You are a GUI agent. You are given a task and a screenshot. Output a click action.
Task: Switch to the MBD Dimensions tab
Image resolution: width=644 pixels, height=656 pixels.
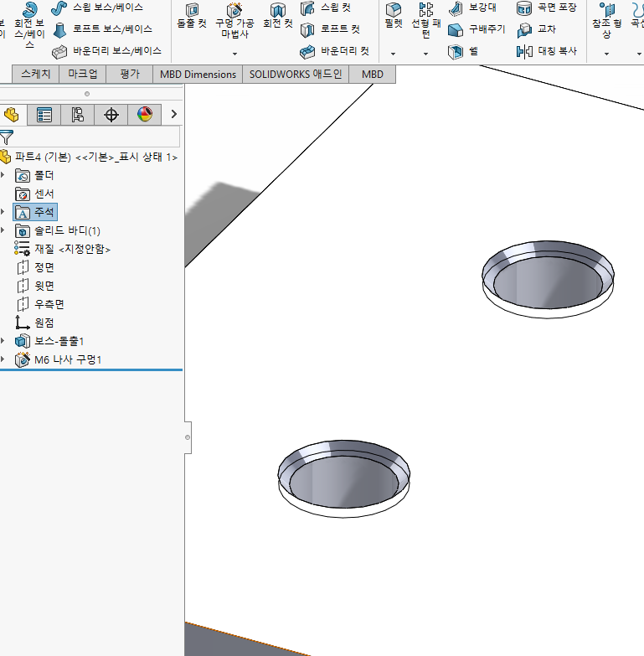(x=198, y=74)
